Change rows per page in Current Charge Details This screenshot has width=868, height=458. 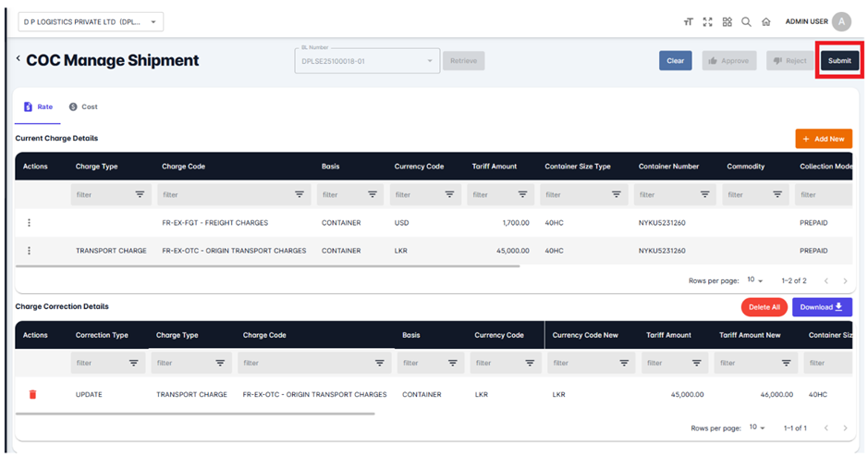[755, 280]
